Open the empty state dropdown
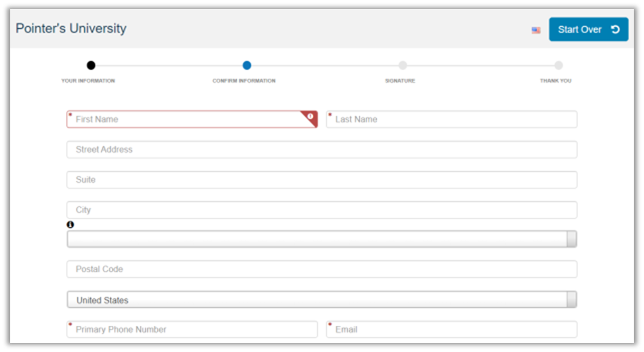Image resolution: width=644 pixels, height=352 pixels. click(x=317, y=239)
